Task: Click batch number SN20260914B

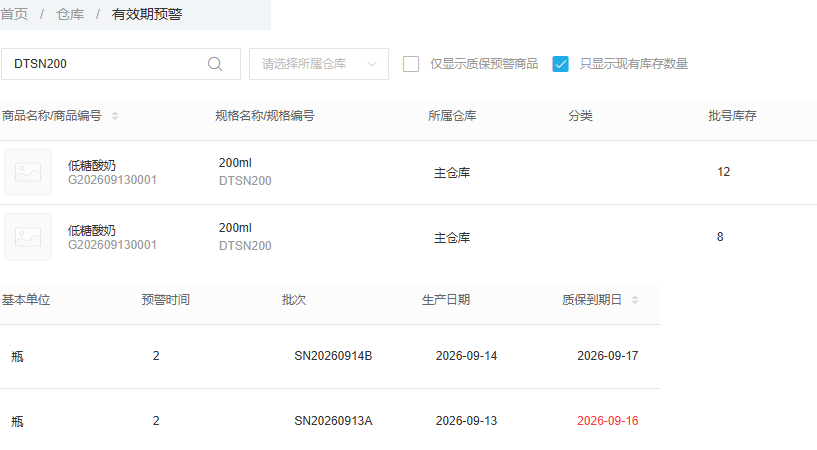Action: (333, 356)
